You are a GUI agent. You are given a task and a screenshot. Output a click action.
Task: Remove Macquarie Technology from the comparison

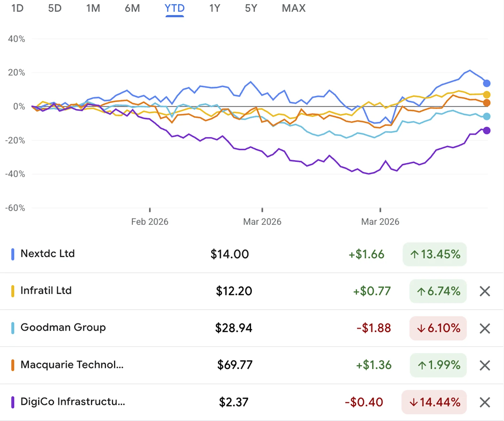pyautogui.click(x=485, y=365)
